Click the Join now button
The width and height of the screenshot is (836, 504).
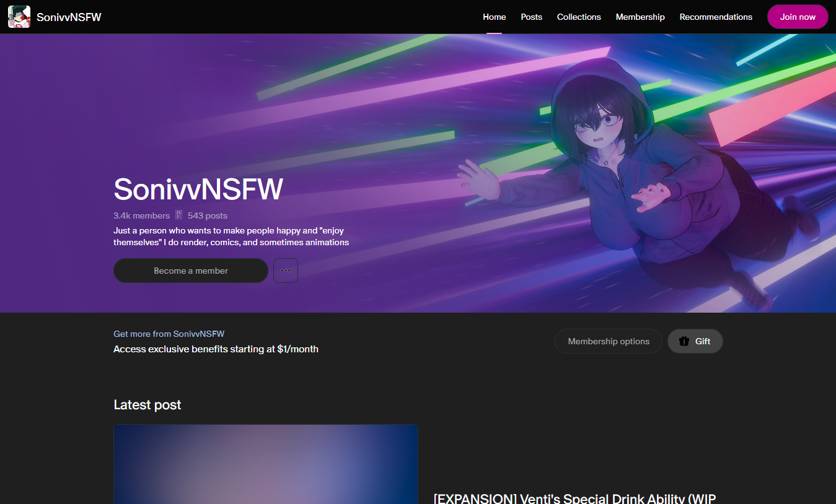pyautogui.click(x=798, y=17)
